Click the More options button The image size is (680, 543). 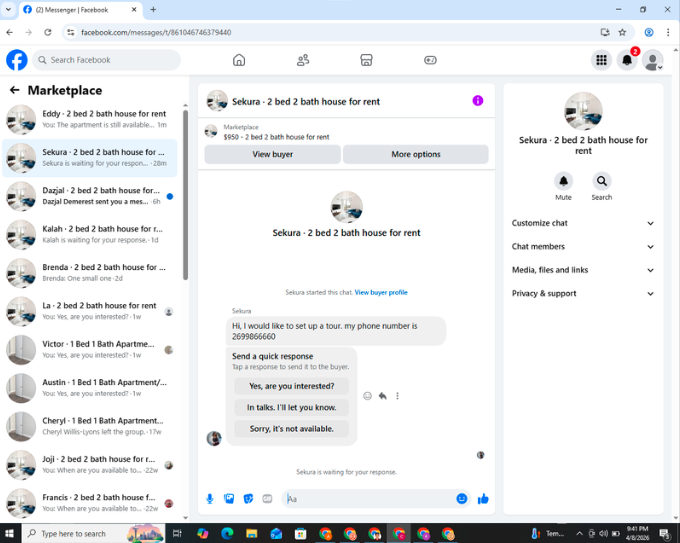tap(415, 154)
